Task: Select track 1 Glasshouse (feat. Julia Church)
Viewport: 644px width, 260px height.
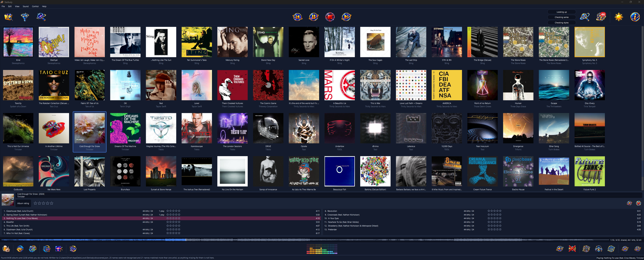Action: tap(161, 211)
